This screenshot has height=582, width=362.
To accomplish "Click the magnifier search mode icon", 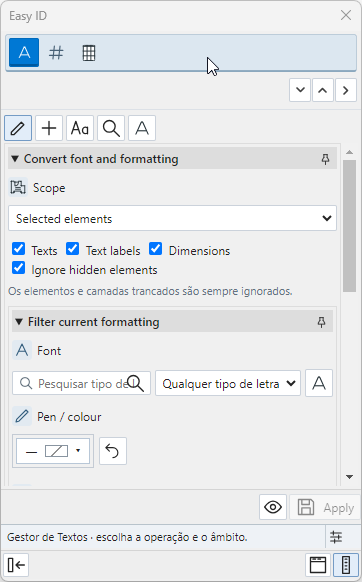I will (x=111, y=128).
